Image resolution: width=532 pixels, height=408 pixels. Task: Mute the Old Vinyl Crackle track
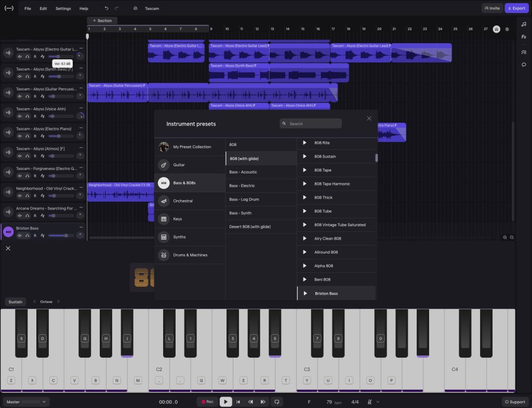pyautogui.click(x=20, y=196)
